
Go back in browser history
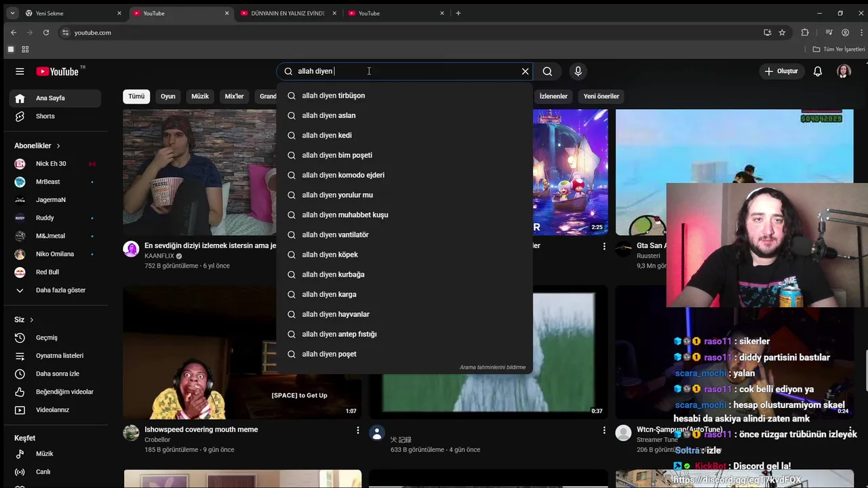pos(14,33)
